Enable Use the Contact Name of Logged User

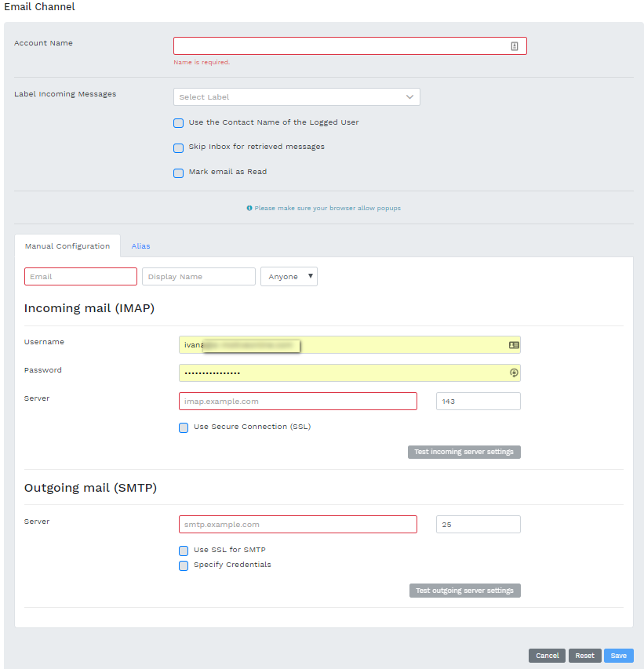179,123
